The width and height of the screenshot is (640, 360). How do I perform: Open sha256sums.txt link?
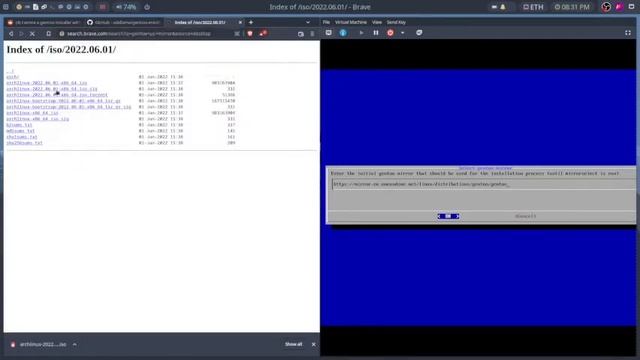tap(24, 143)
